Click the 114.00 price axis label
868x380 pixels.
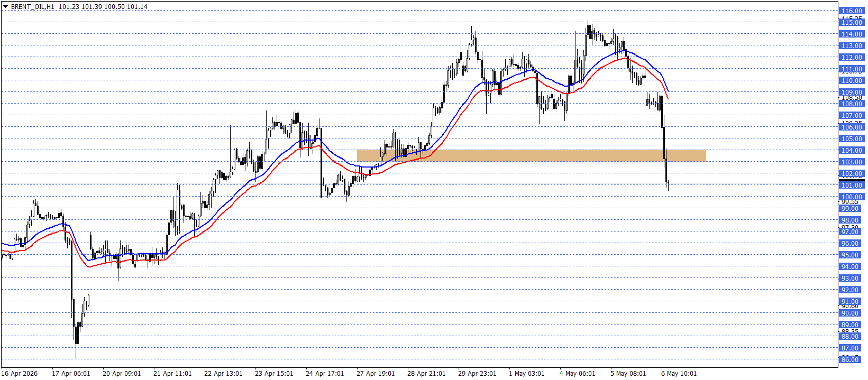[852, 34]
